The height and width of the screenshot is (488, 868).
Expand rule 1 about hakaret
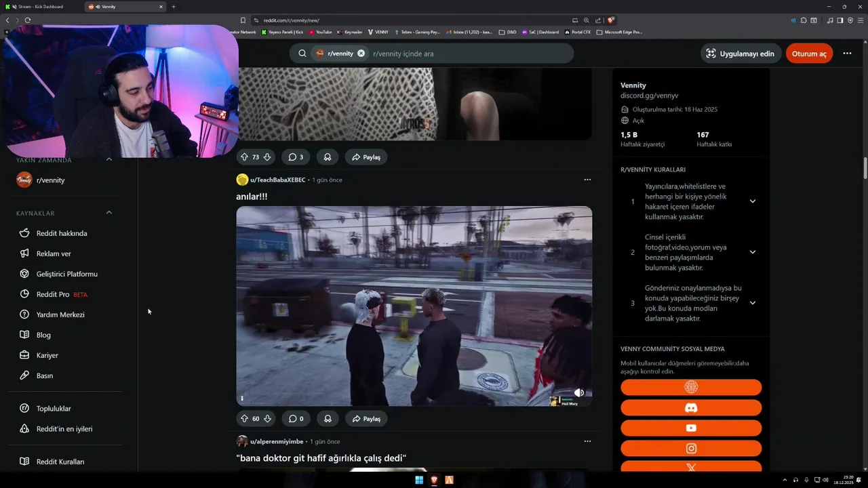[x=752, y=201]
